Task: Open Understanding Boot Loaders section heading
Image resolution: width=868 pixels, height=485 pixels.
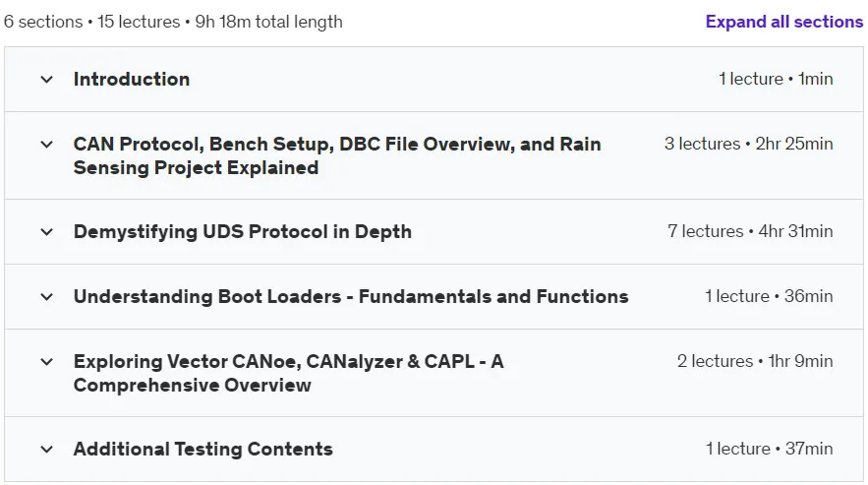Action: pyautogui.click(x=351, y=296)
